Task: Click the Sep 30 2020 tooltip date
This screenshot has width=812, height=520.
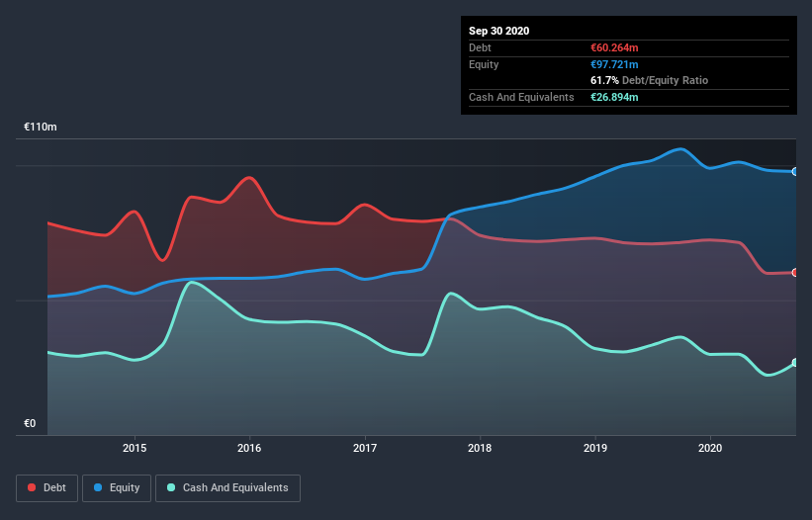Action: pos(499,31)
